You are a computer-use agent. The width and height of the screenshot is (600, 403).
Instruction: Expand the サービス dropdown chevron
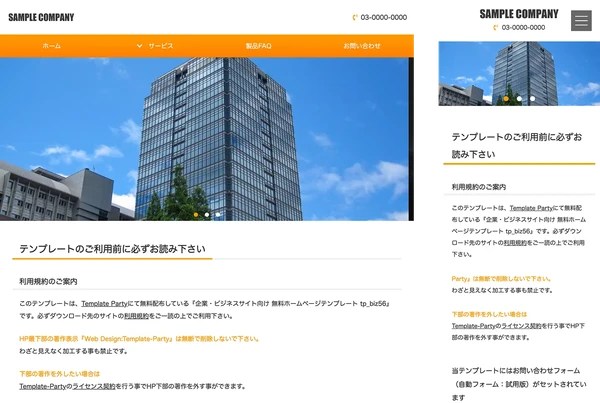(x=139, y=46)
